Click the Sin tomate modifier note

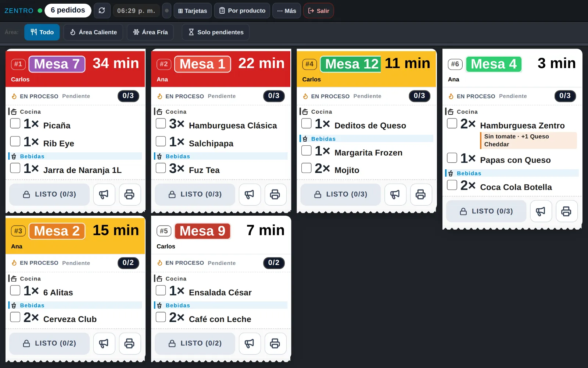tap(528, 140)
